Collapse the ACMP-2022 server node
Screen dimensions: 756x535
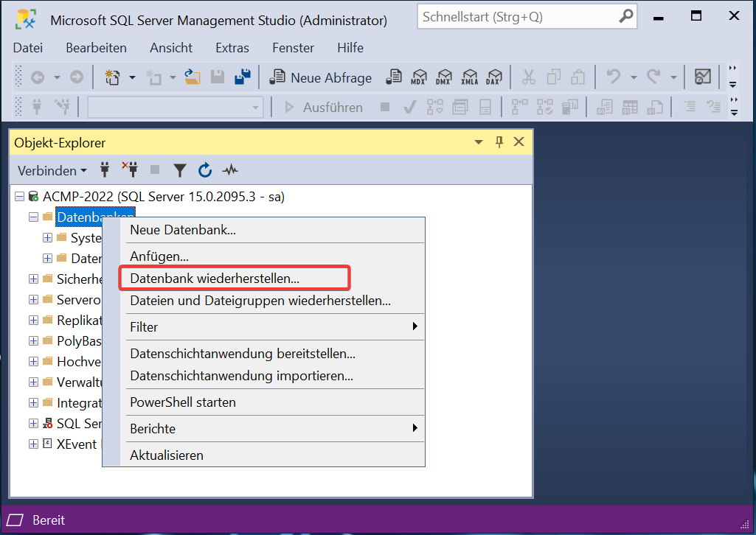20,197
